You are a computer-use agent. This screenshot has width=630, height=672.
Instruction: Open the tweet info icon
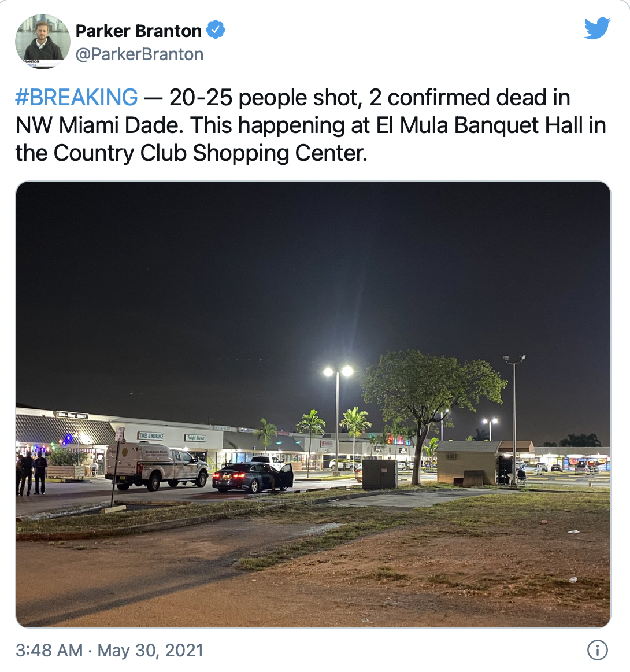[597, 649]
